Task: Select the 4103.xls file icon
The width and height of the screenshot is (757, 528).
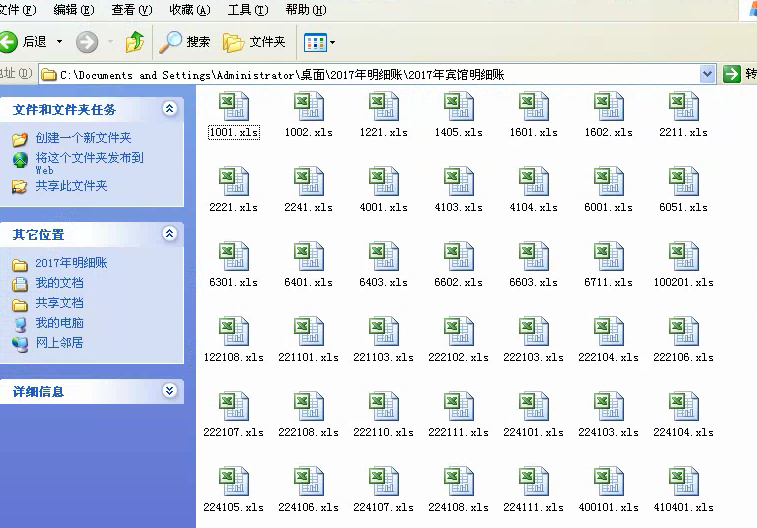Action: tap(459, 181)
